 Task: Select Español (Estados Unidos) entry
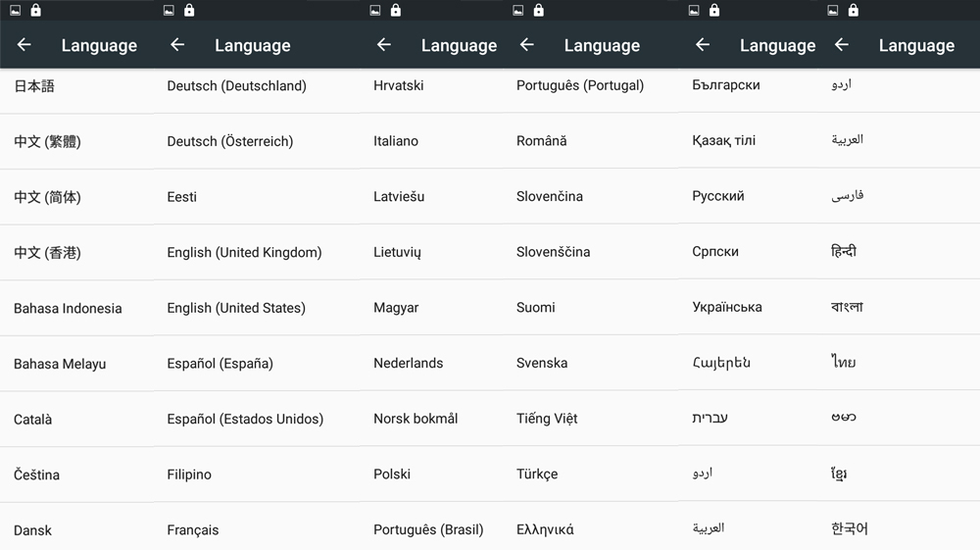point(245,419)
